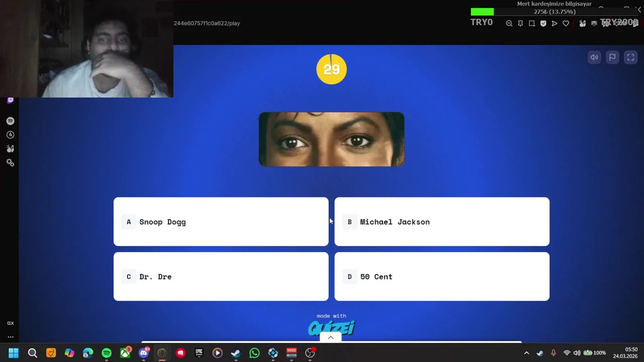This screenshot has height=362, width=644.
Task: Open WhatsApp from the taskbar
Action: click(254, 353)
